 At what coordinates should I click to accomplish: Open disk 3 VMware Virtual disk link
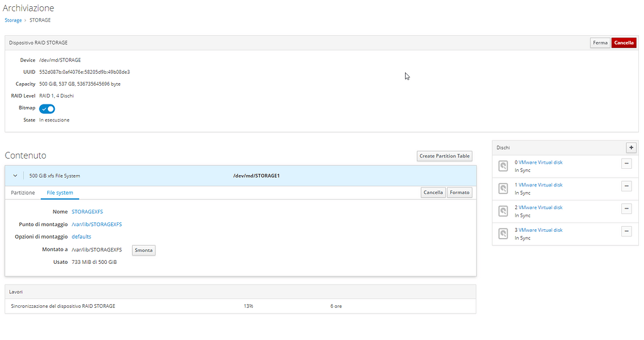540,230
